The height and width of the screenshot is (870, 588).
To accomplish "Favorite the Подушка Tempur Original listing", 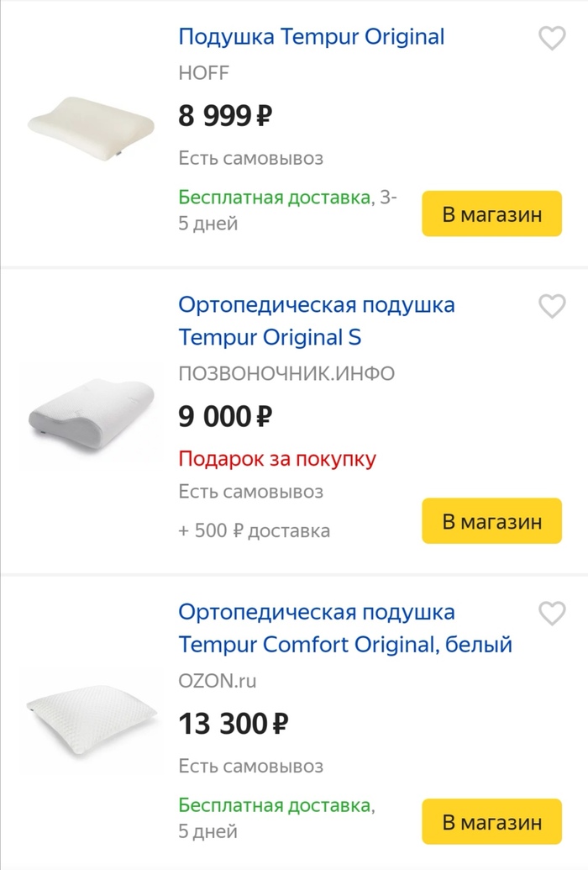I will pyautogui.click(x=552, y=38).
